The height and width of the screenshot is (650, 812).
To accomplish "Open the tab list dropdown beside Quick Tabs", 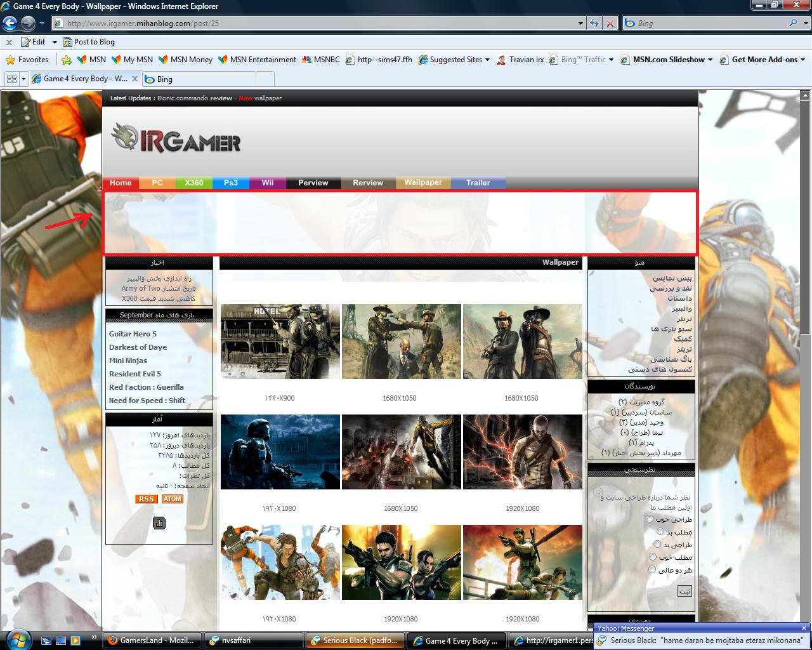I will click(24, 79).
